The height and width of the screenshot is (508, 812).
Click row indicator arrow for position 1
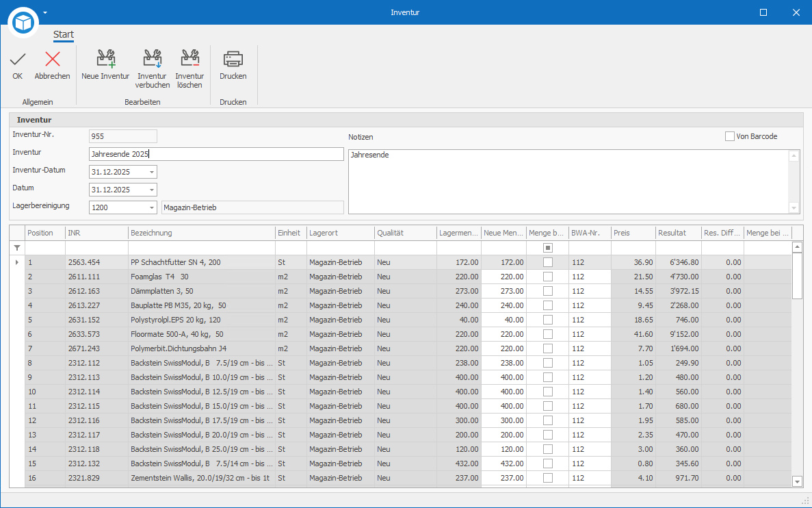click(x=17, y=262)
